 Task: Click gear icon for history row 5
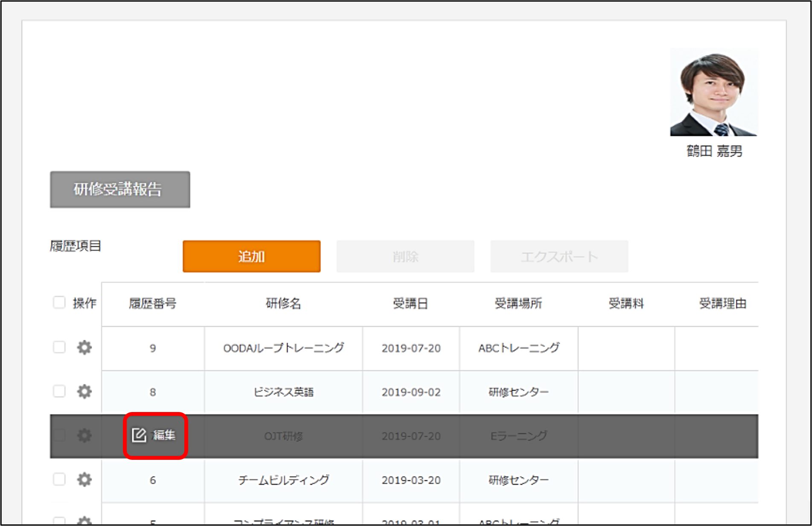coord(84,521)
